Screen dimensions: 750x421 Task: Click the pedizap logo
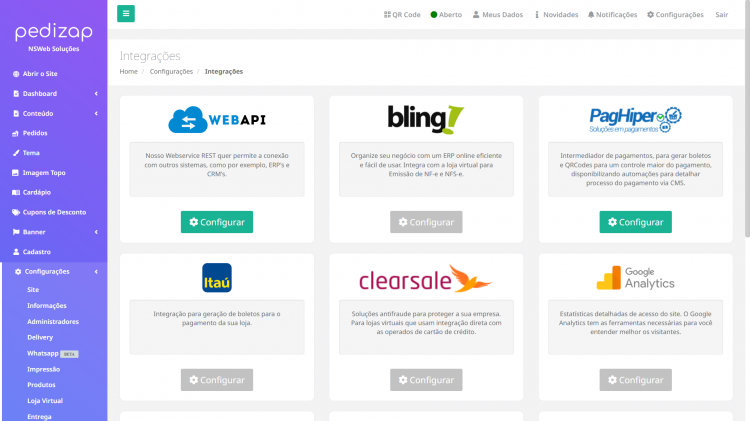(x=54, y=32)
